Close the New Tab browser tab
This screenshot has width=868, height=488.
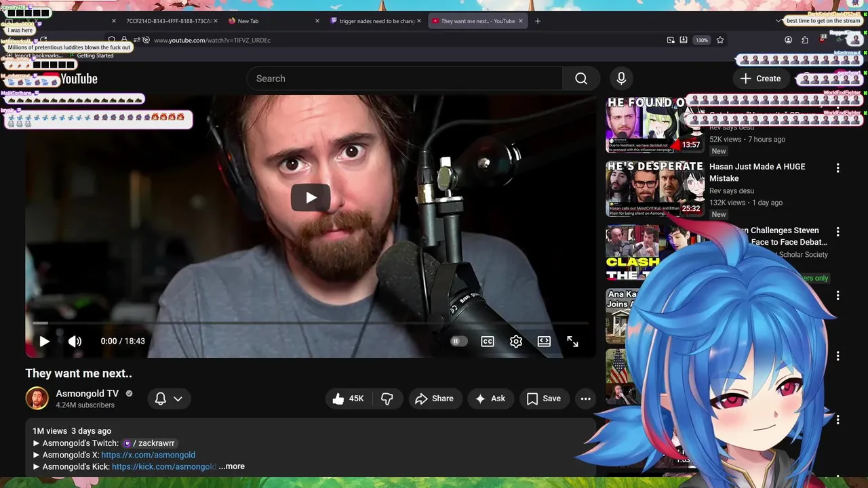(317, 21)
